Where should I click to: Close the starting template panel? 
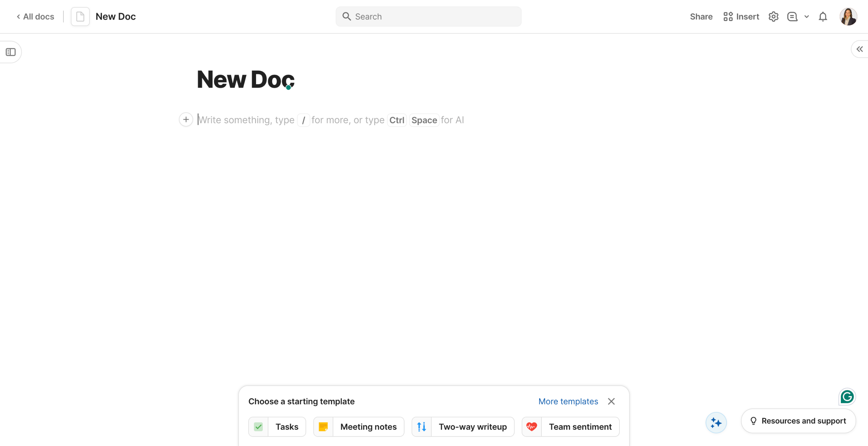611,401
